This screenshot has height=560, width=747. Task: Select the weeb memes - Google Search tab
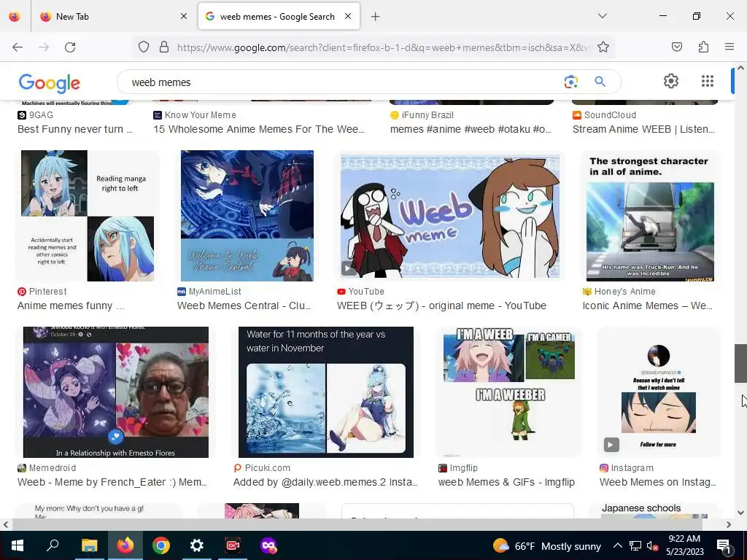[x=279, y=16]
